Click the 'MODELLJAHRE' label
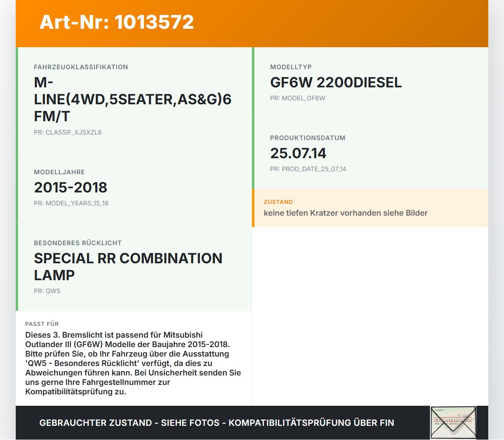 click(x=59, y=172)
